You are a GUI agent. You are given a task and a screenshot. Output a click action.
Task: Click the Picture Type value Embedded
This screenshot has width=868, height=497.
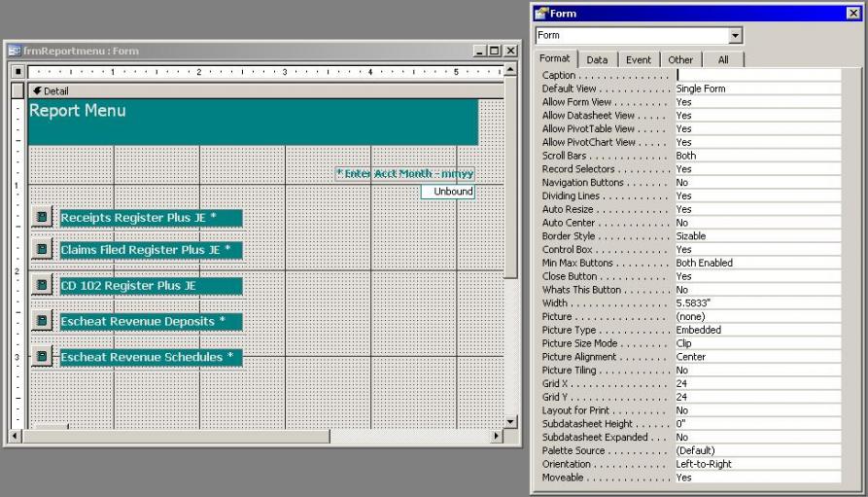coord(758,330)
